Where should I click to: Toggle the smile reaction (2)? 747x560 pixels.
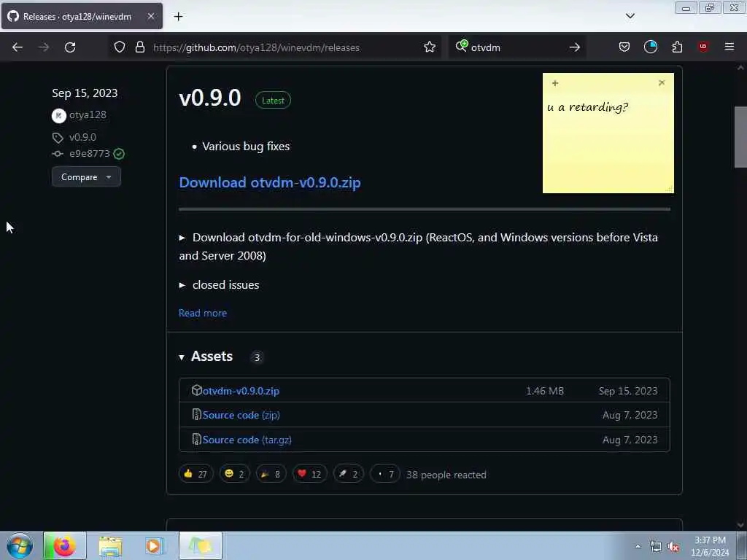[234, 474]
